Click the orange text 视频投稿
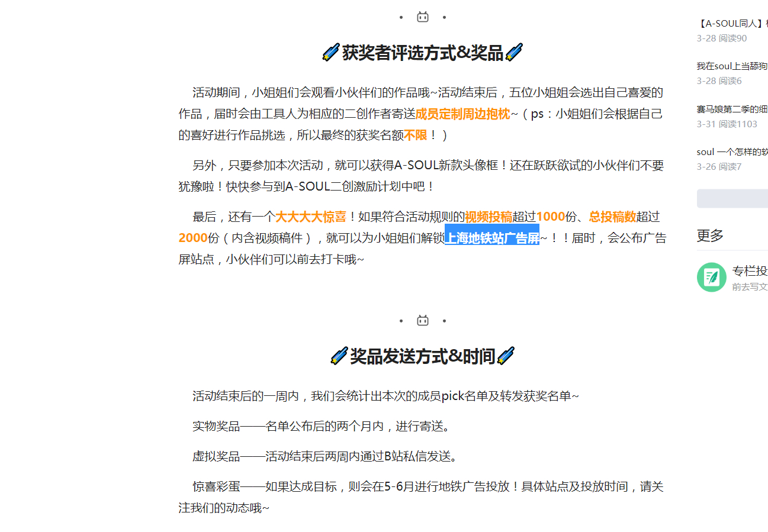This screenshot has height=532, width=768. coord(489,217)
